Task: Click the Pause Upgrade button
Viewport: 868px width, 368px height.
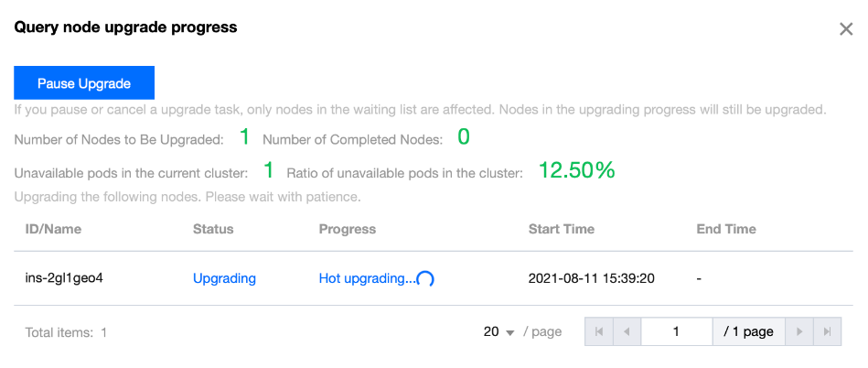Action: [84, 83]
